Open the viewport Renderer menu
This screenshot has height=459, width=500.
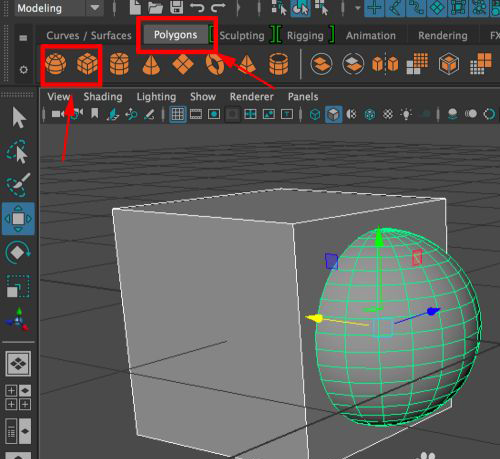click(251, 97)
